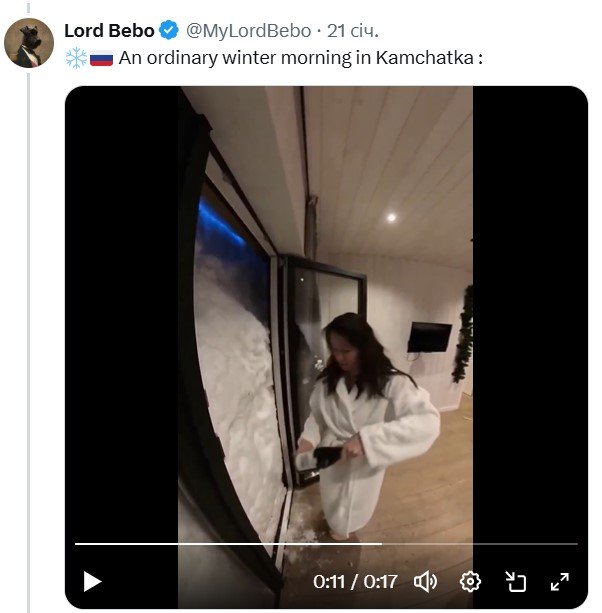Click the left black letterbox area of video
Image resolution: width=602 pixels, height=613 pixels.
click(x=120, y=300)
